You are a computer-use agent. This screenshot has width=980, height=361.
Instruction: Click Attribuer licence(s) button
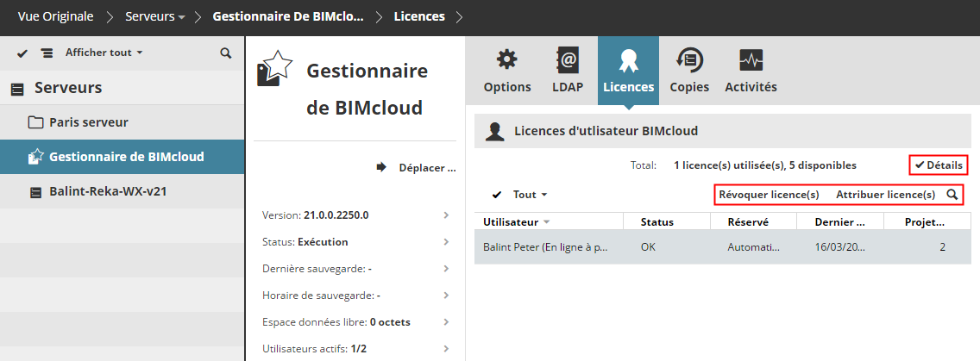886,195
